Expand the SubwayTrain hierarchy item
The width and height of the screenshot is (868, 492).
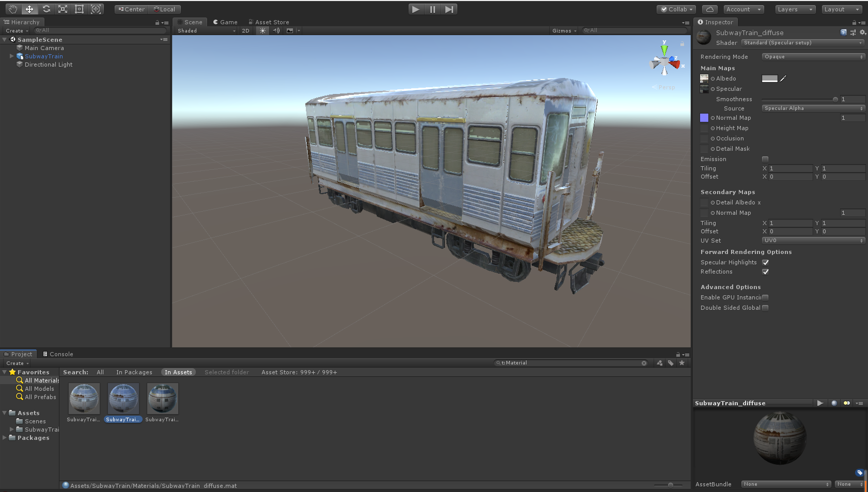(12, 56)
